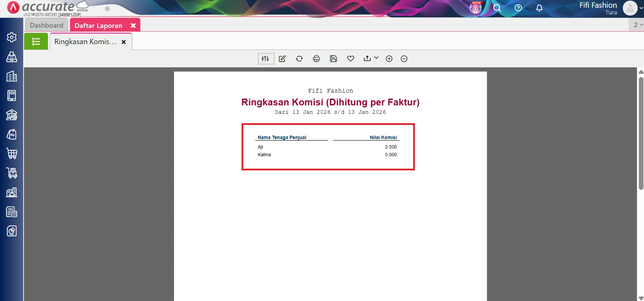Open the general ledger book icon in the sidebar
Screen dimensions: 644x301
12,96
